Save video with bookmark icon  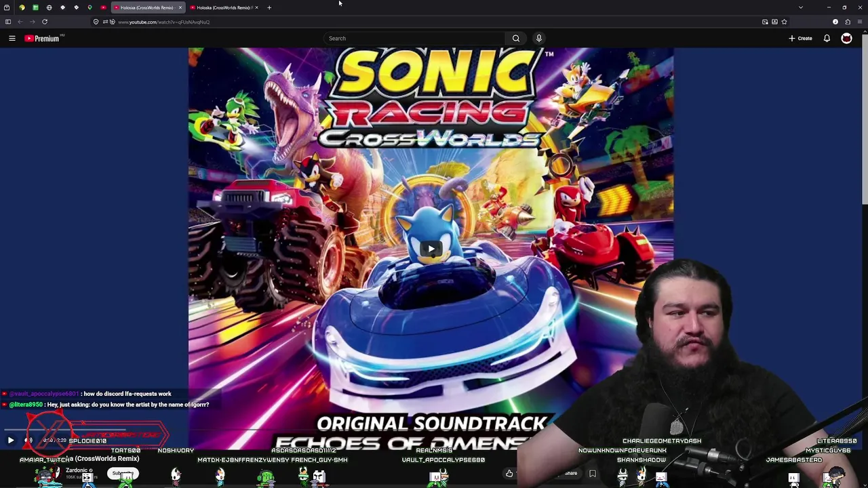[593, 473]
